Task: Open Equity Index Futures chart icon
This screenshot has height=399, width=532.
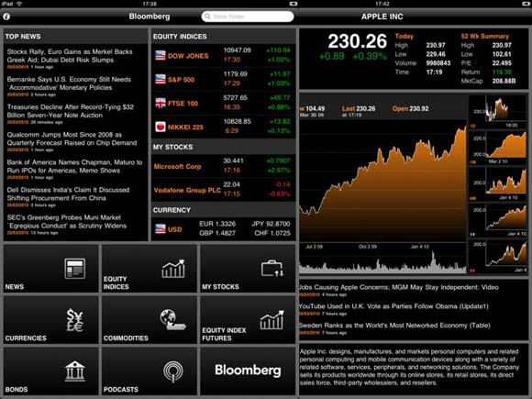Action: tap(272, 320)
